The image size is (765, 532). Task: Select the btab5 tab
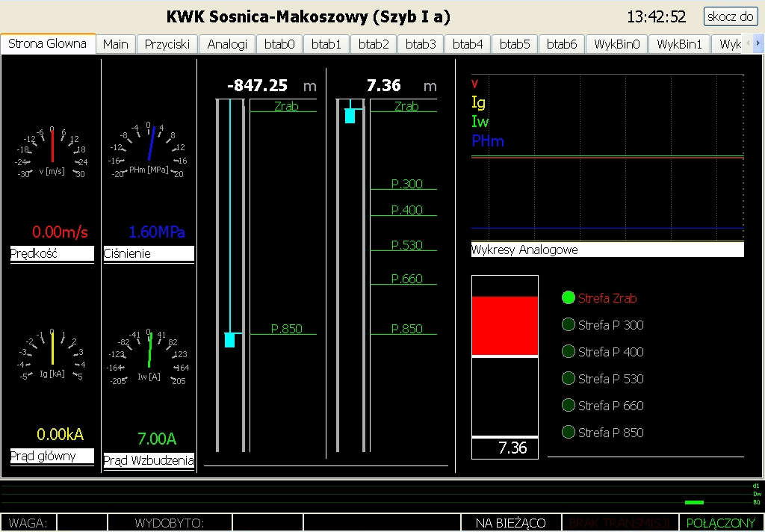[x=515, y=44]
